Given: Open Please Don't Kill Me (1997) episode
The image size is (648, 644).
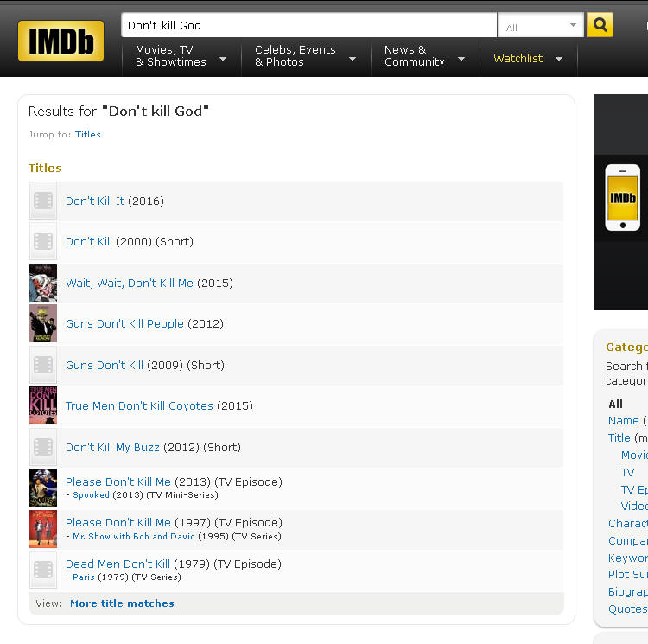Looking at the screenshot, I should tap(118, 522).
